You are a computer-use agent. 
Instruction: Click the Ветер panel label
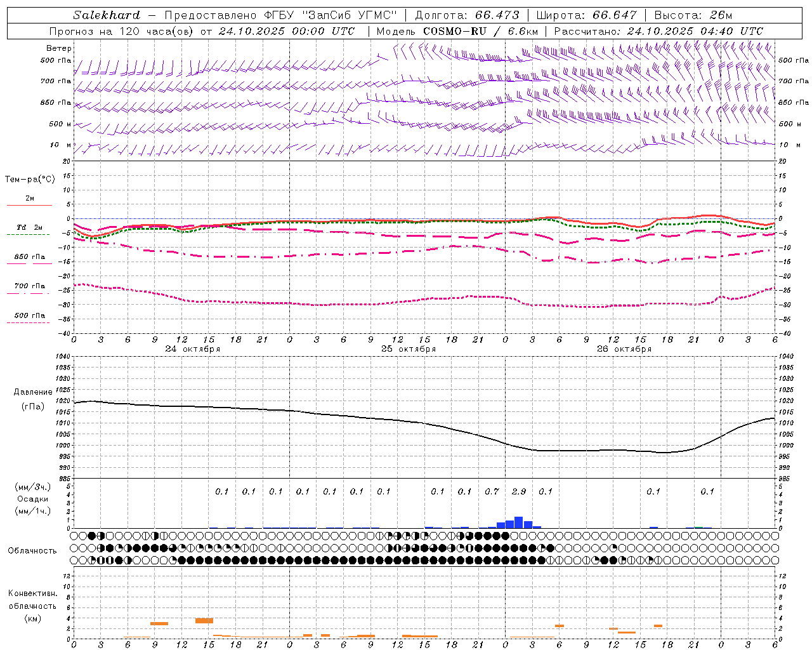click(59, 48)
